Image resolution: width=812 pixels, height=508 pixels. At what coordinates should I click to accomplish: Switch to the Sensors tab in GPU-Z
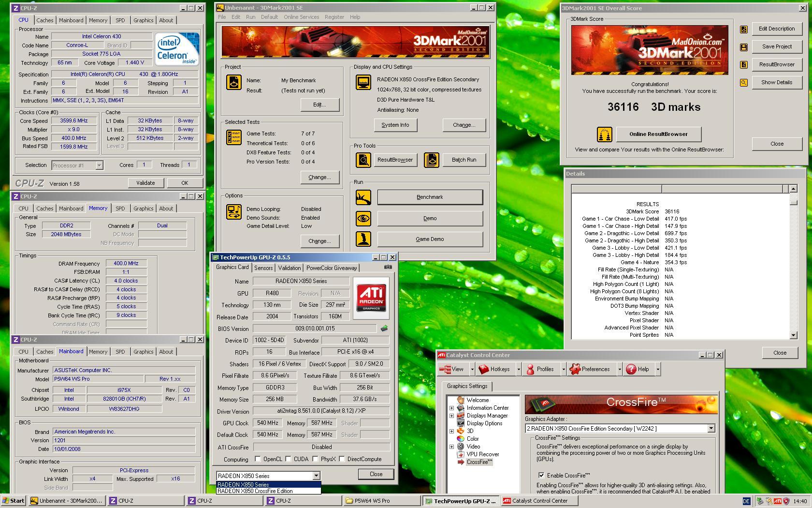coord(263,268)
